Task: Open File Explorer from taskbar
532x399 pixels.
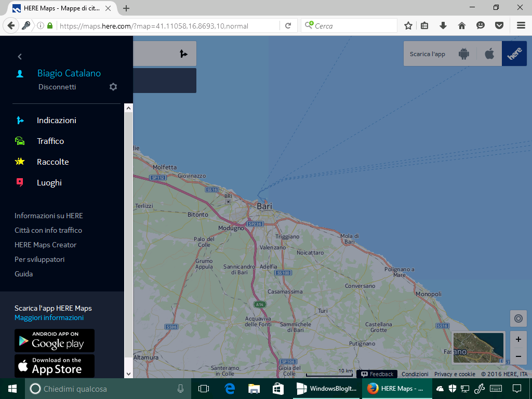Action: coord(254,389)
